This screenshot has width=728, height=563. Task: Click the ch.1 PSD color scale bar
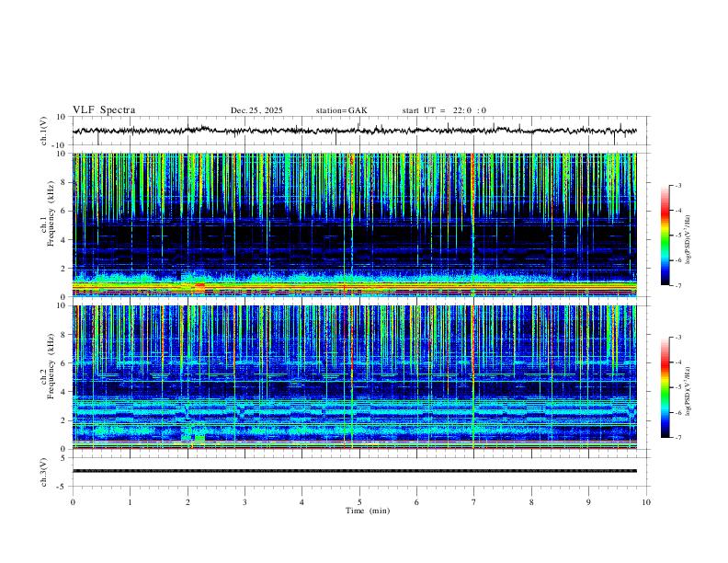(665, 236)
